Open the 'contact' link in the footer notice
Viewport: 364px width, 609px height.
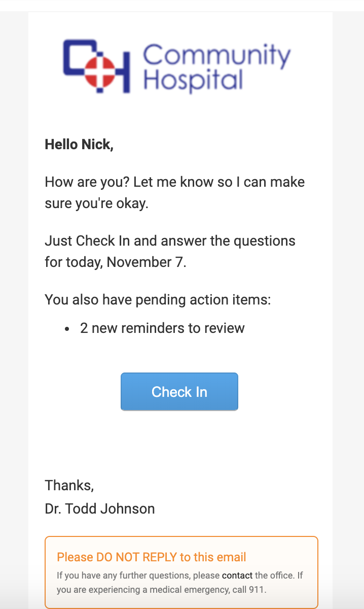[238, 576]
